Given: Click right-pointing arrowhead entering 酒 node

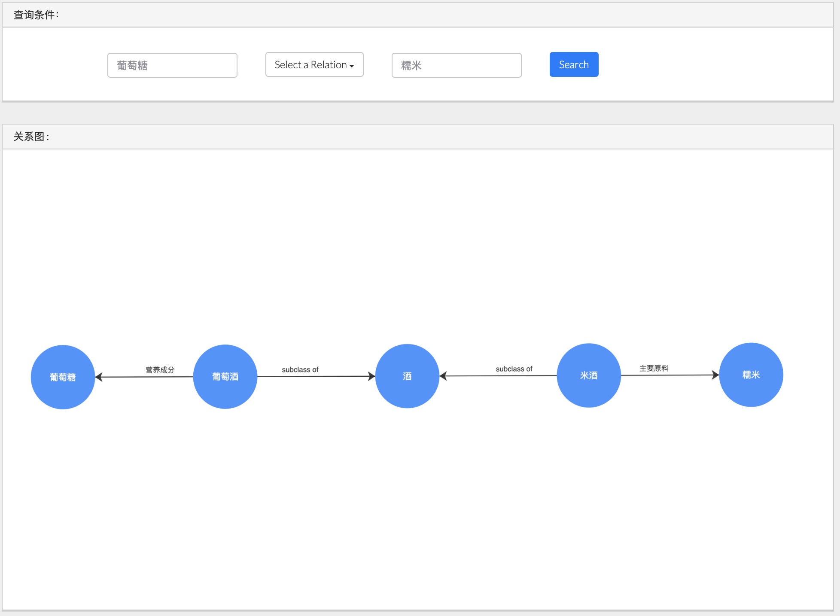Looking at the screenshot, I should 371,376.
